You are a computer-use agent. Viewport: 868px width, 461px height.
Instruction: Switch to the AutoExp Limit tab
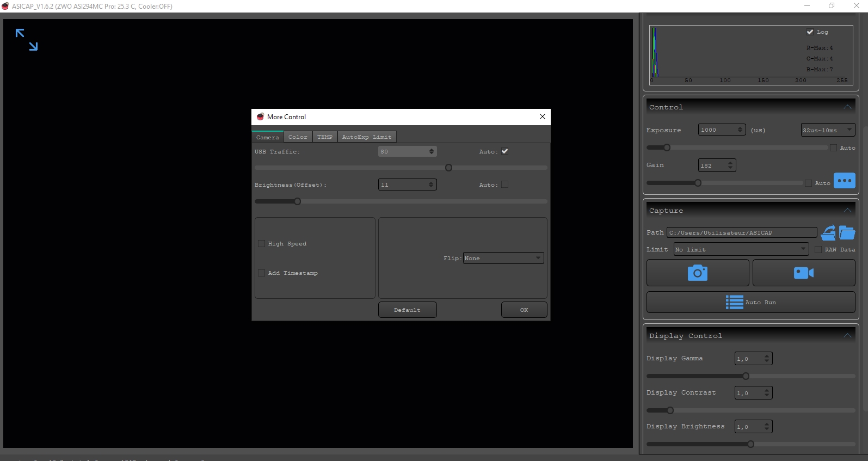(x=367, y=137)
